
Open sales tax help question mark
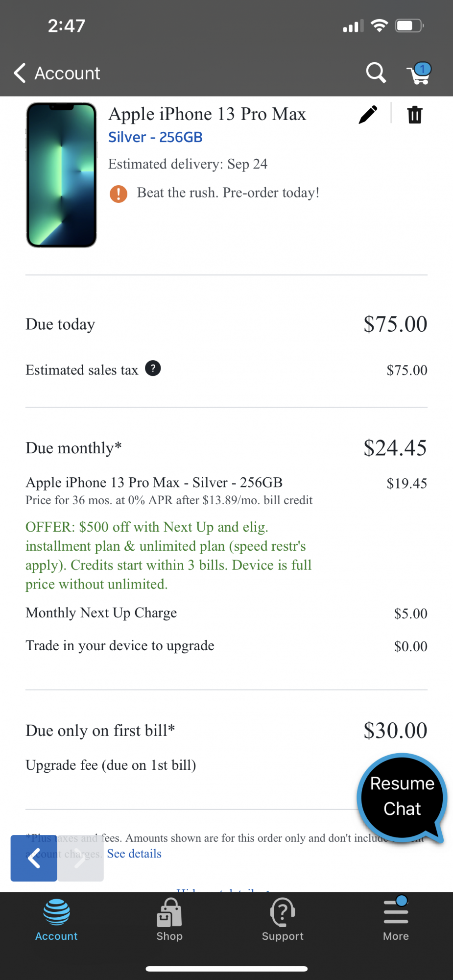click(x=153, y=368)
